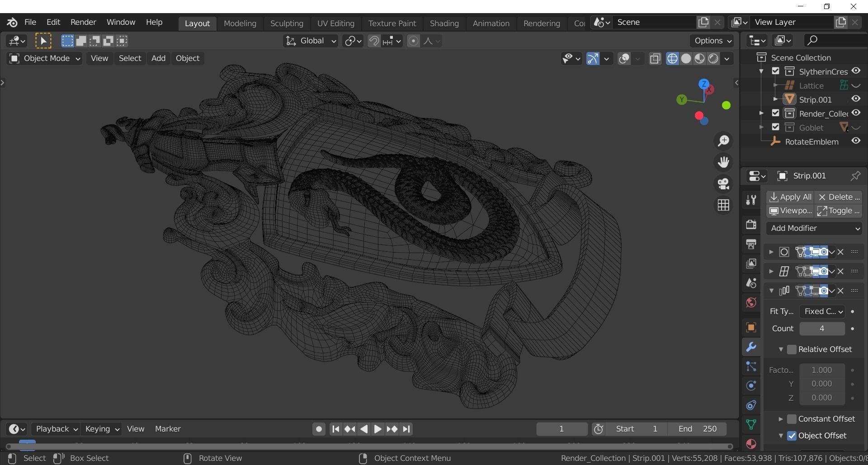Disable the Object Offset checkbox
This screenshot has width=868, height=465.
(792, 436)
